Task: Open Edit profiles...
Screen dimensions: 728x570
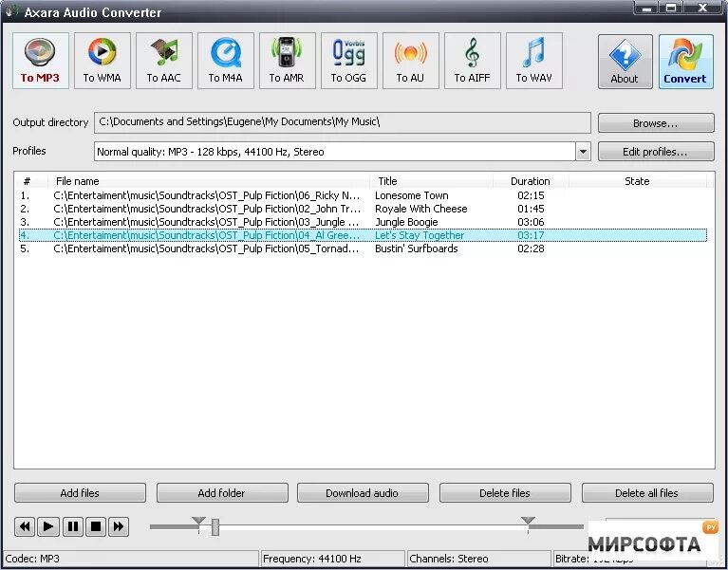Action: [x=656, y=152]
